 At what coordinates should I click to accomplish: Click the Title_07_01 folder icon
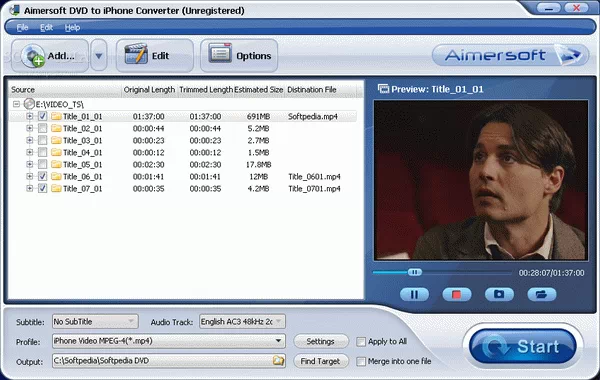point(56,189)
